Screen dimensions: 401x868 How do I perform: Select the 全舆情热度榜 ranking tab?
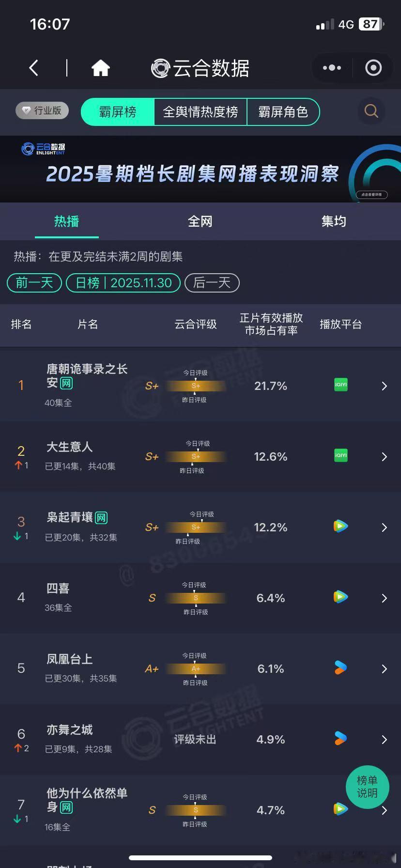200,112
